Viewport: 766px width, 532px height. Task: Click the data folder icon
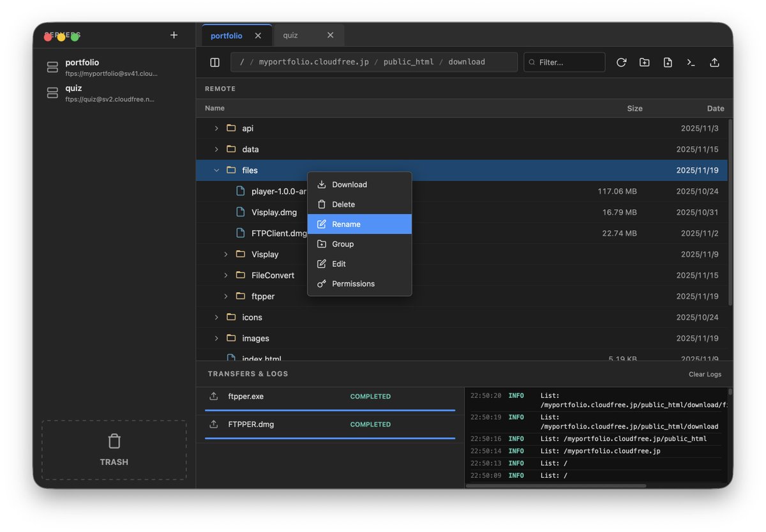[231, 149]
